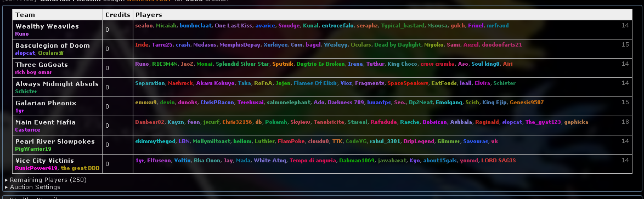
Task: Click the player count 15 in Galarian Pheonix row
Action: point(625,102)
